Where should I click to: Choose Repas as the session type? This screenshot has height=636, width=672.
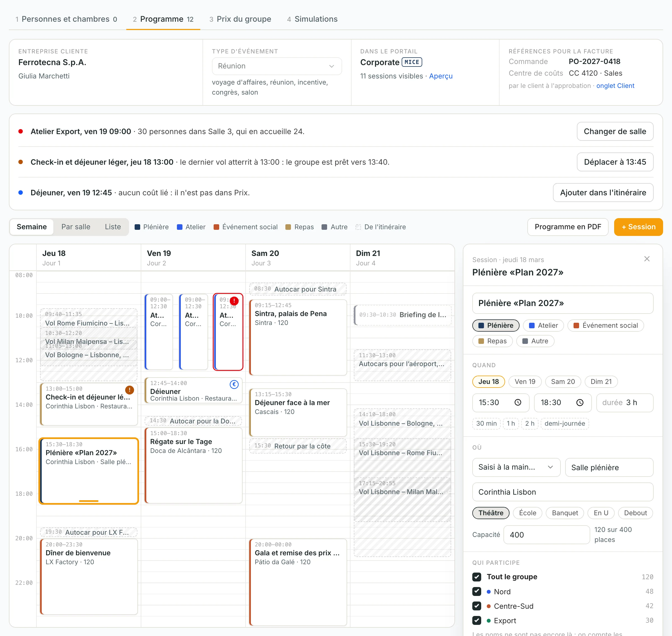coord(492,341)
